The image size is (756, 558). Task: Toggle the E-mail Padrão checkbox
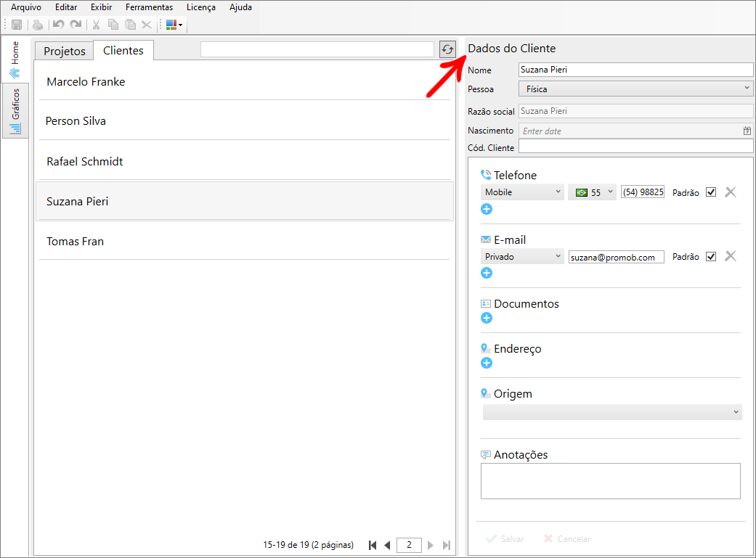pos(711,256)
